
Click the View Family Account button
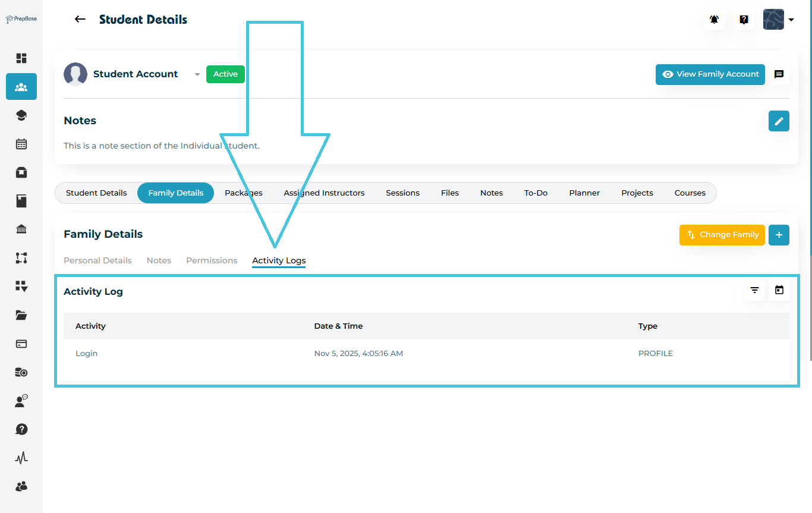[710, 74]
